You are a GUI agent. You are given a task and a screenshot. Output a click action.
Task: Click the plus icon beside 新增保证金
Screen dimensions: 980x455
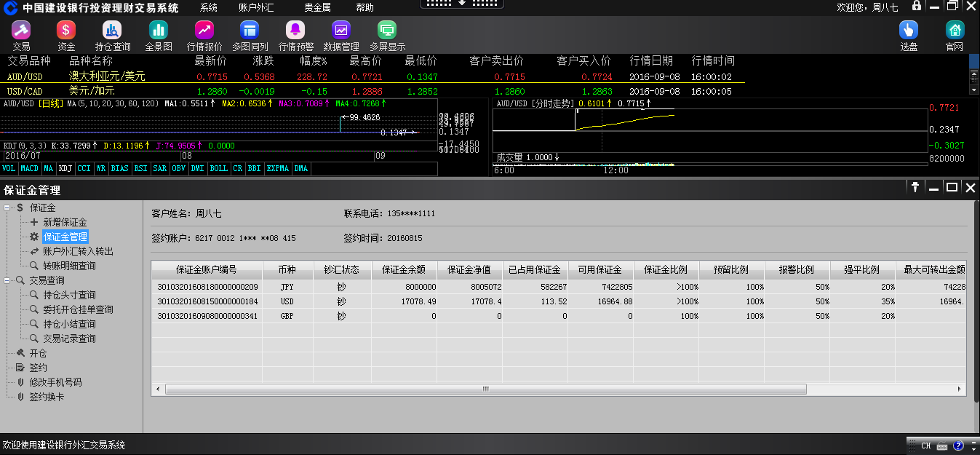pyautogui.click(x=34, y=222)
